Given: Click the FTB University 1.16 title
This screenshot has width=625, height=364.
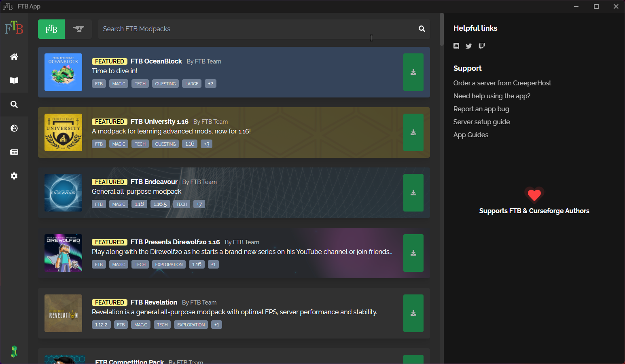Looking at the screenshot, I should click(159, 121).
